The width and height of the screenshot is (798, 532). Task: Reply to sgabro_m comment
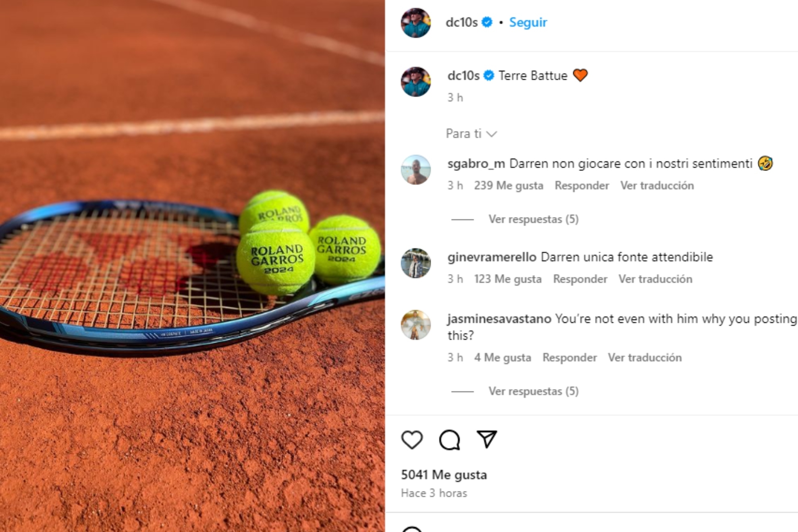[582, 185]
